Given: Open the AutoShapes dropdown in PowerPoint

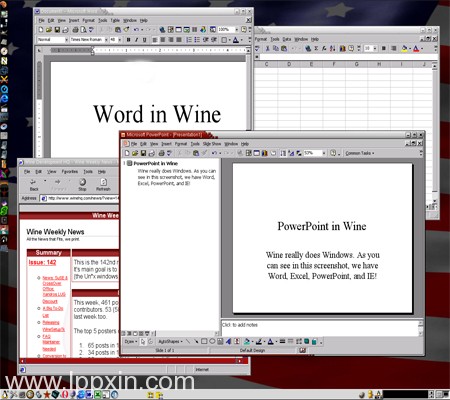Looking at the screenshot, I should pos(170,341).
